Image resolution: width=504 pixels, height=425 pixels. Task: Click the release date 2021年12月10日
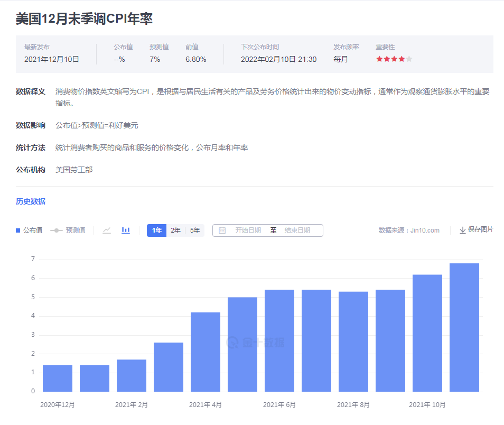pos(51,59)
